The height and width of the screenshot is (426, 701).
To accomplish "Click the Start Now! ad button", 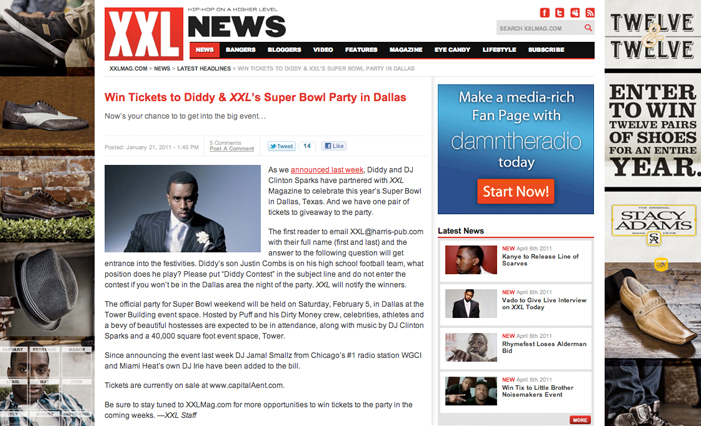I will tap(515, 191).
